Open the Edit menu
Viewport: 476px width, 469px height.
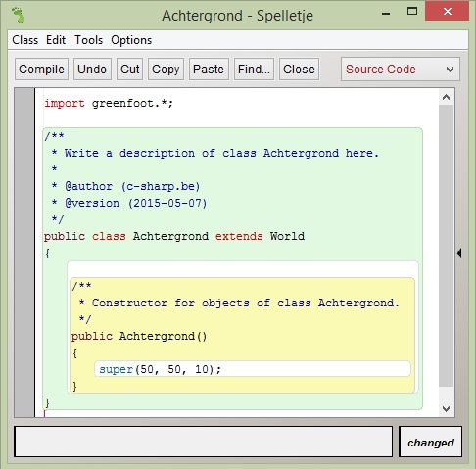pyautogui.click(x=56, y=40)
